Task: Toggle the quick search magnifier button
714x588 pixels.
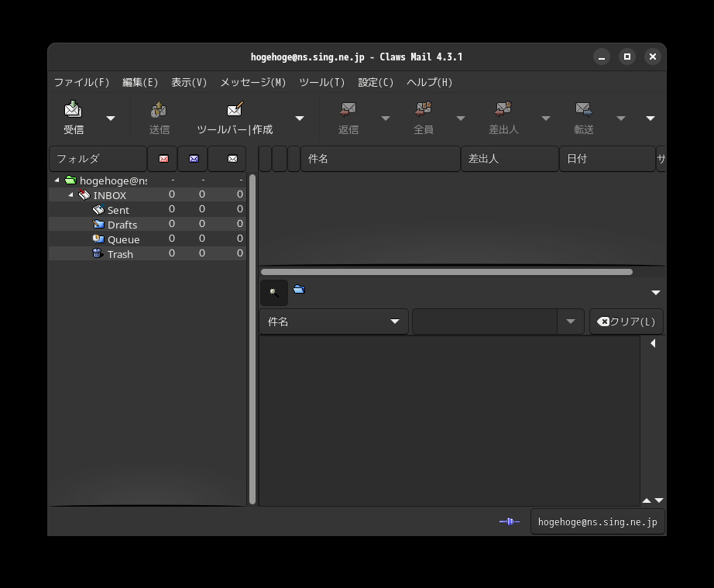Action: click(273, 293)
